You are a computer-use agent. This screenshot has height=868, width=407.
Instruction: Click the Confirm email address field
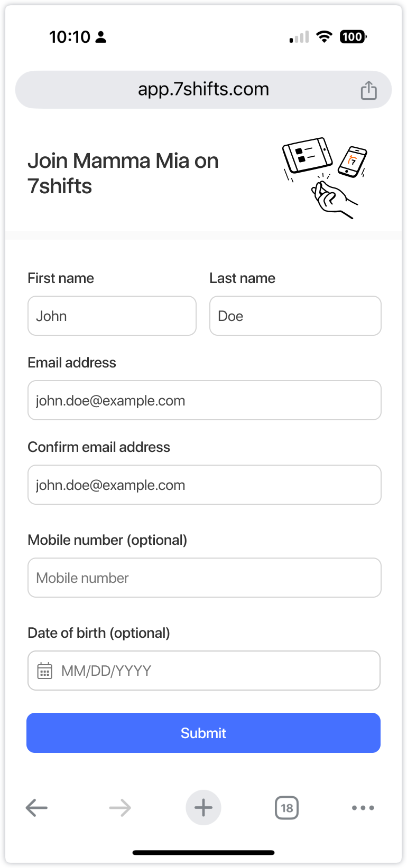[x=204, y=485]
